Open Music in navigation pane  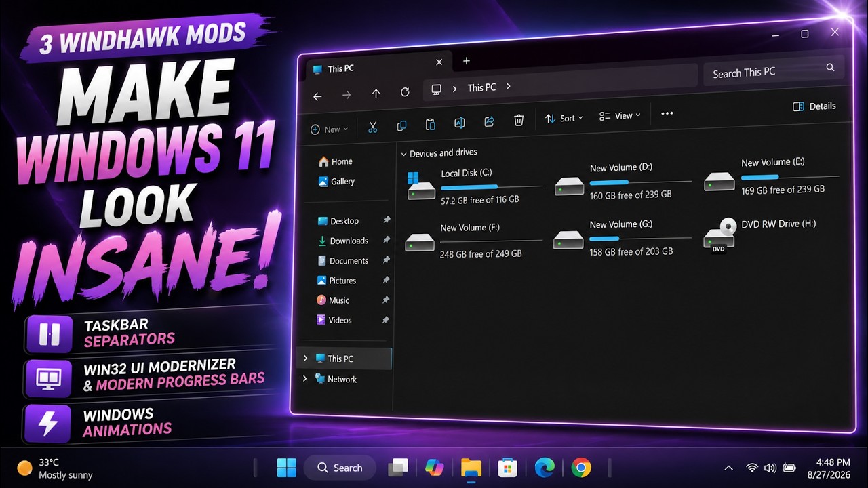click(x=332, y=300)
